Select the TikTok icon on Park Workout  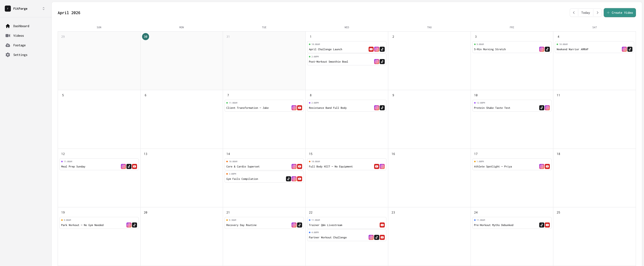(134, 225)
